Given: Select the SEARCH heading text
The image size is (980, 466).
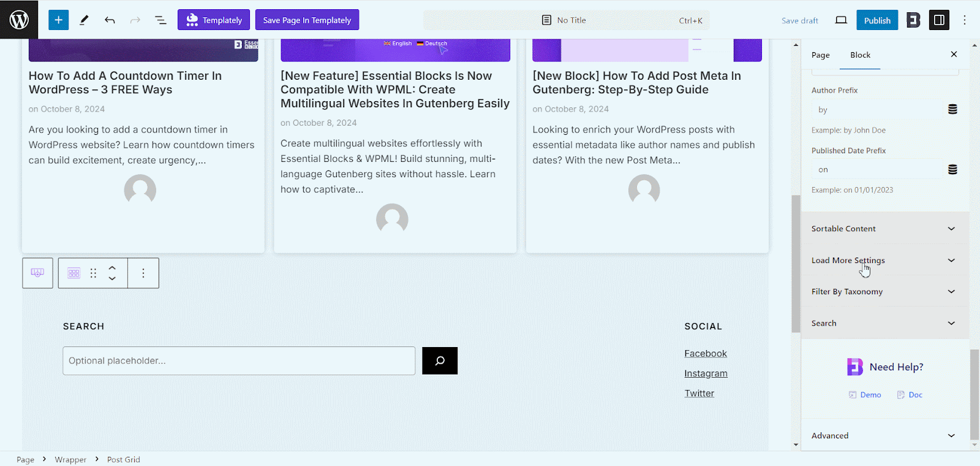Looking at the screenshot, I should (83, 326).
